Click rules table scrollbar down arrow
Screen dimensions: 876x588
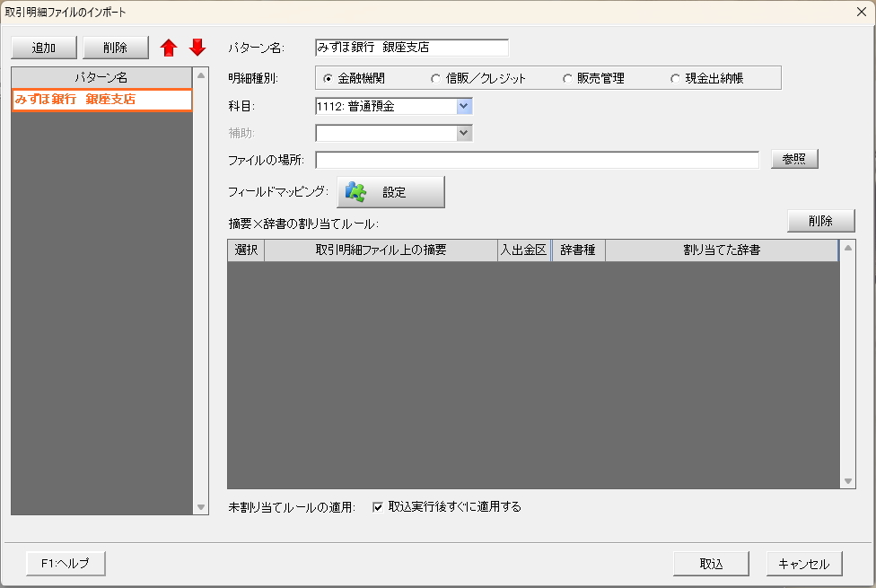(848, 481)
